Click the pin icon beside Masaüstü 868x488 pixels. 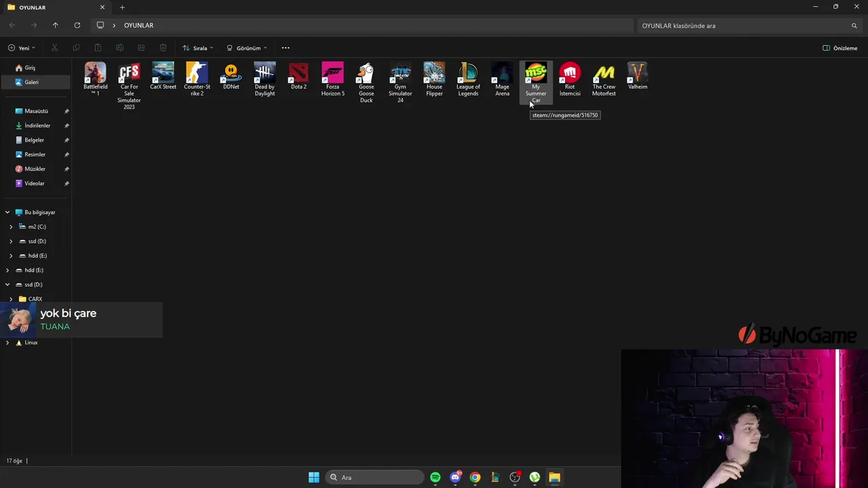click(x=66, y=111)
